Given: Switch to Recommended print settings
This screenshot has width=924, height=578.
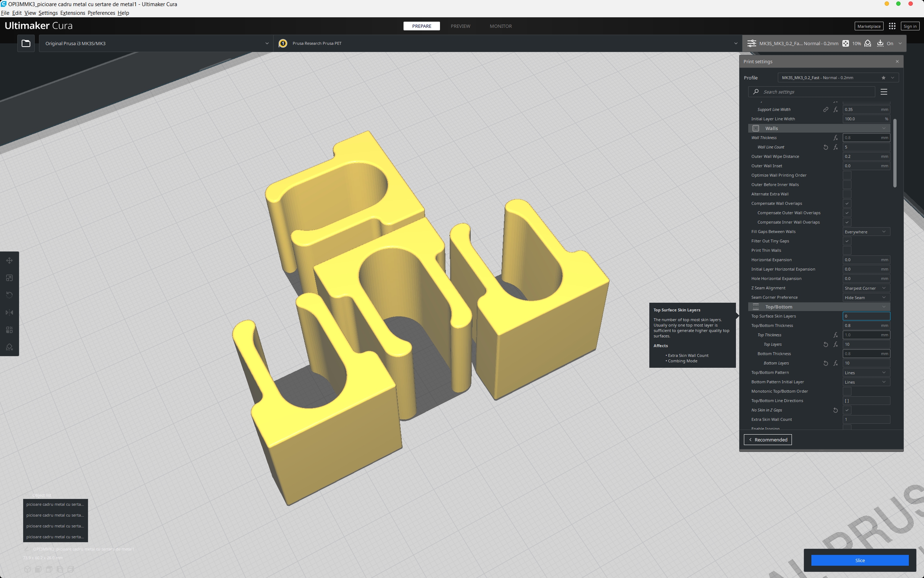Looking at the screenshot, I should (767, 440).
